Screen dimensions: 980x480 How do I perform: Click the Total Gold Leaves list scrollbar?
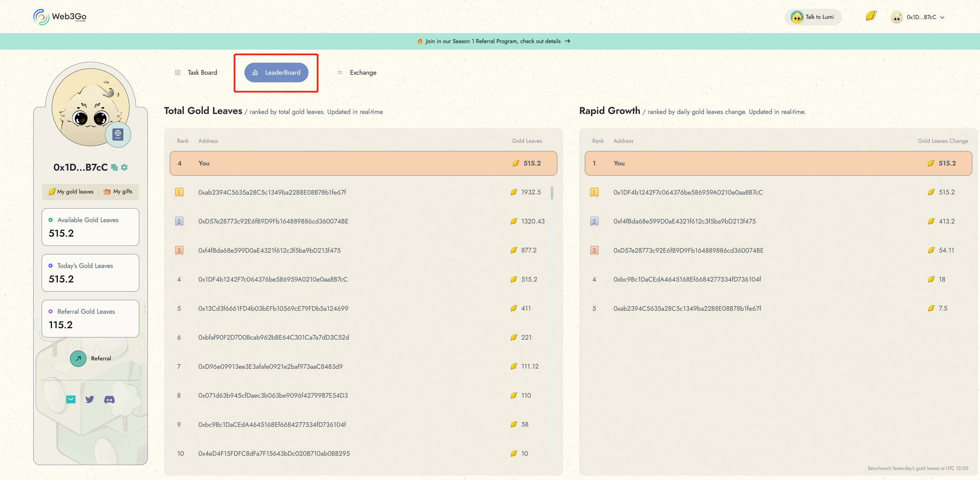[x=552, y=193]
